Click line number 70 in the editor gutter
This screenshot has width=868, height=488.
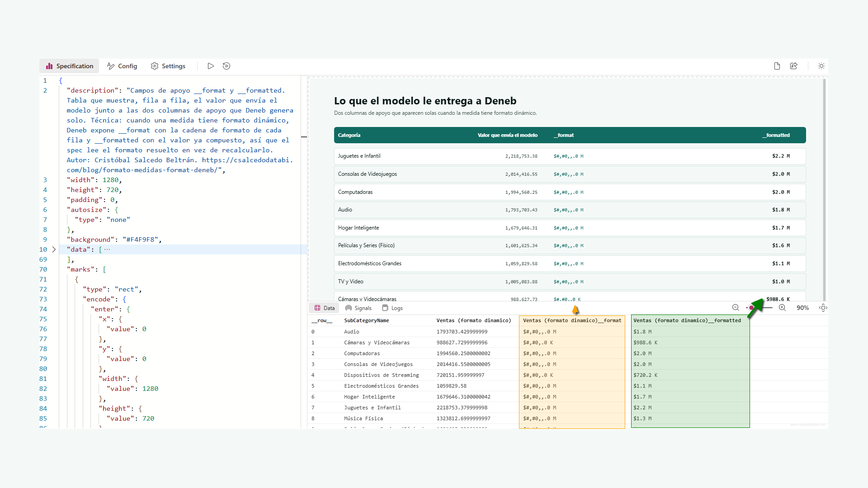point(43,269)
